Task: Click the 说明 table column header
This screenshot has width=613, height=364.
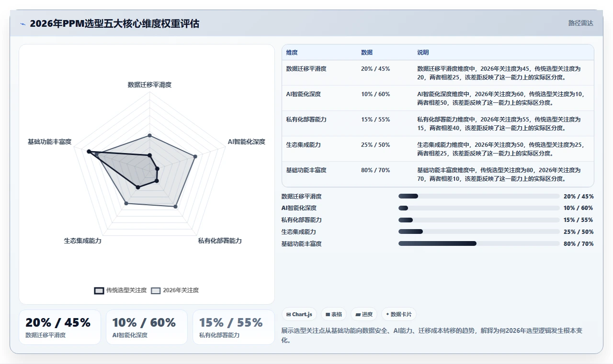Action: pyautogui.click(x=423, y=53)
